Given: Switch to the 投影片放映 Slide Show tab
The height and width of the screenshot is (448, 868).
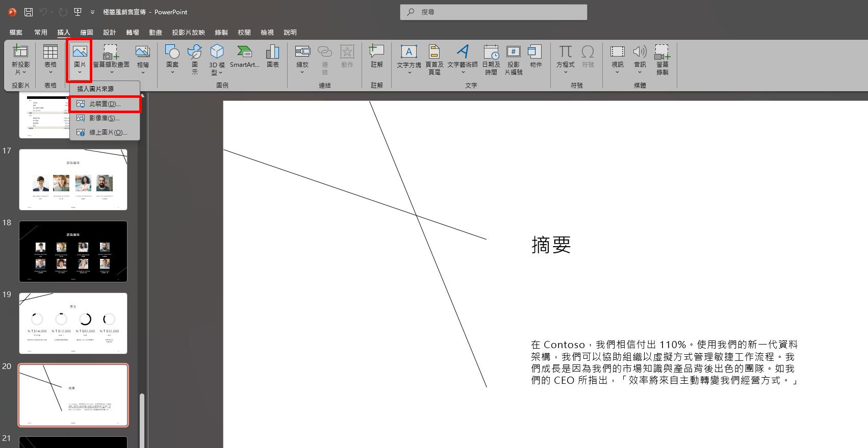Looking at the screenshot, I should [x=188, y=32].
